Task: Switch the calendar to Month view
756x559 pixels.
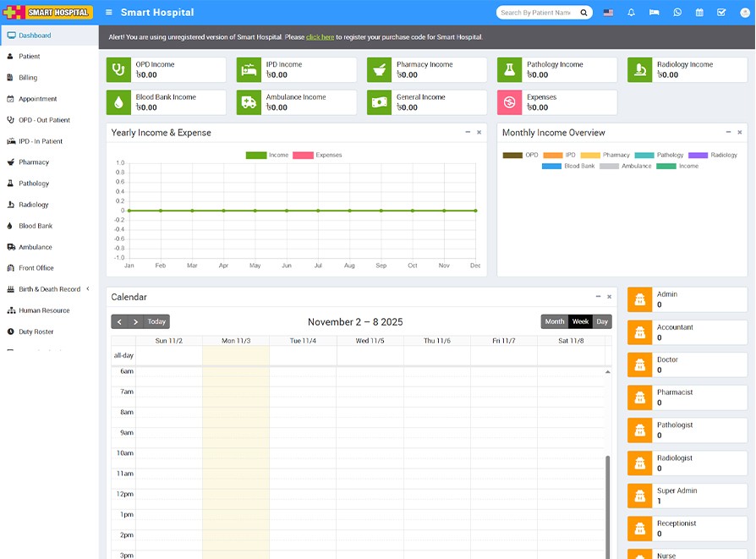Action: 554,321
